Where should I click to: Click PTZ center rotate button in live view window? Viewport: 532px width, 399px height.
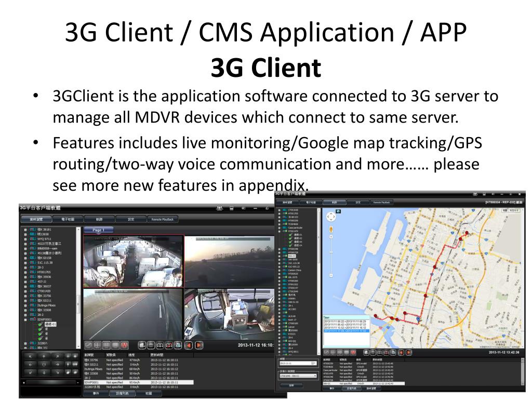tap(44, 364)
